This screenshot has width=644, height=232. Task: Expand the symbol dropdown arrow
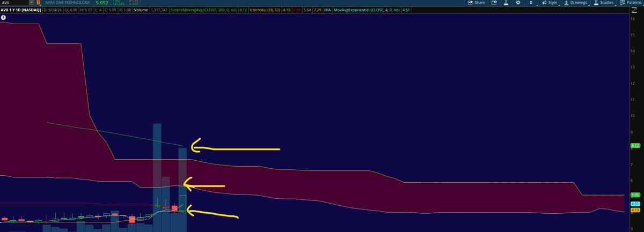coord(31,3)
